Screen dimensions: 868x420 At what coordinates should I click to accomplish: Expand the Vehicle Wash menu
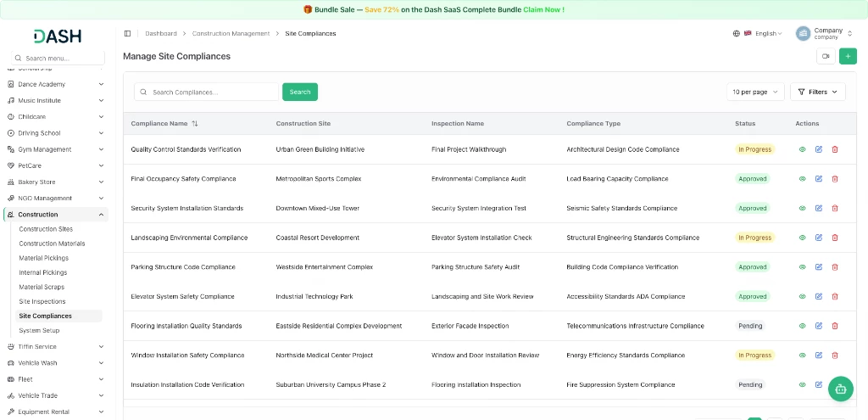click(56, 363)
